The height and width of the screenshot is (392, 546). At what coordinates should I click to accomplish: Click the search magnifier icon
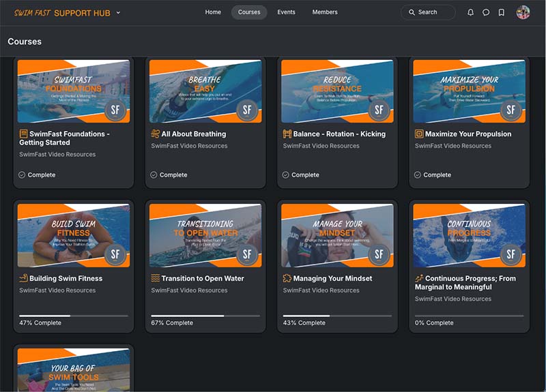point(412,12)
